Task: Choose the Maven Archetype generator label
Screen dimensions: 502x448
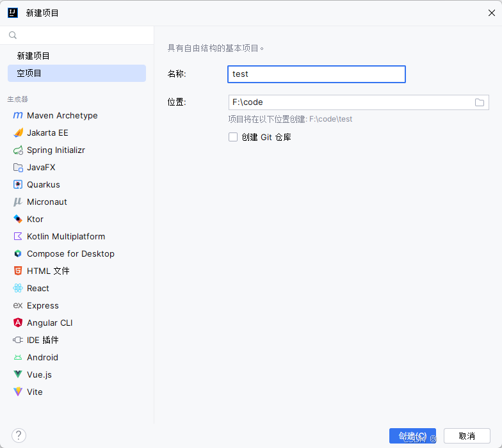Action: 63,115
